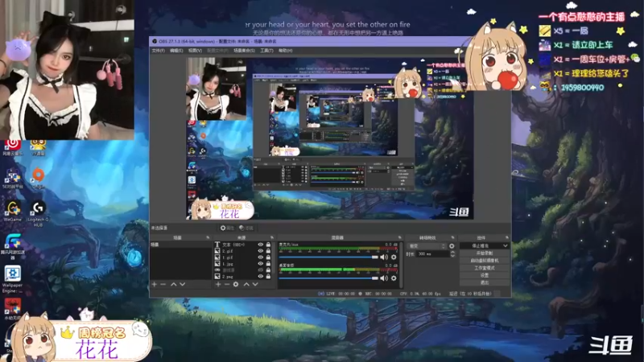The height and width of the screenshot is (362, 644).
Task: Launch the Tencent game accelerator shortcut
Action: (12, 246)
